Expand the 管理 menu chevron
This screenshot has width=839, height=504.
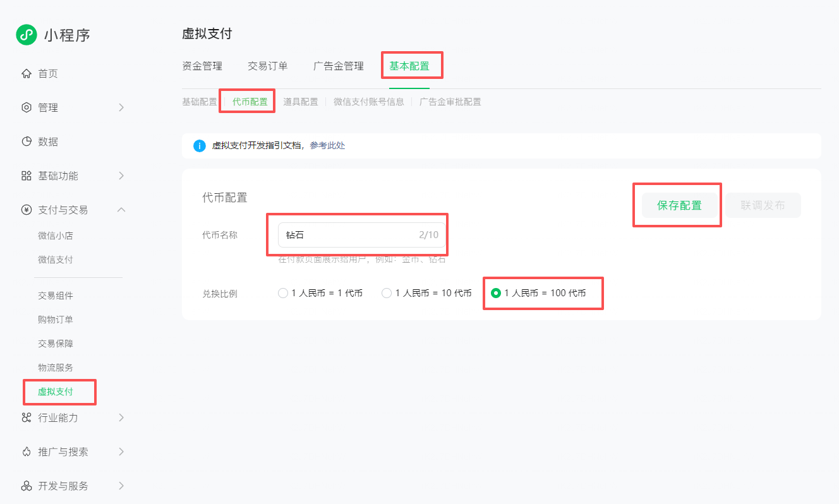(x=121, y=108)
